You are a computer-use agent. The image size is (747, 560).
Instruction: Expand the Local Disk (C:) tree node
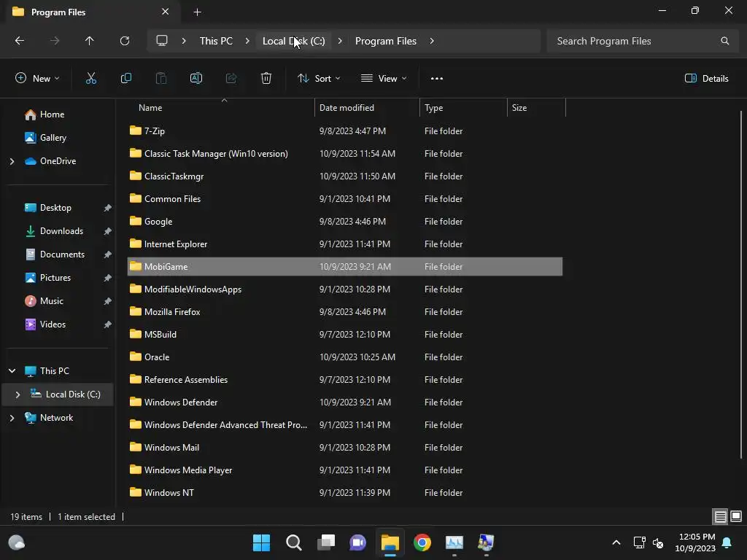click(x=18, y=394)
